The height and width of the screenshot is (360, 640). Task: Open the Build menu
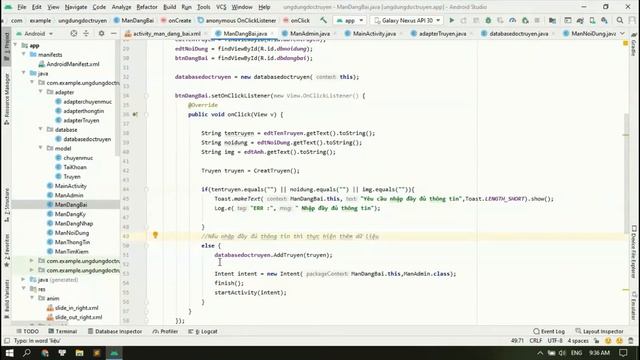coord(169,7)
